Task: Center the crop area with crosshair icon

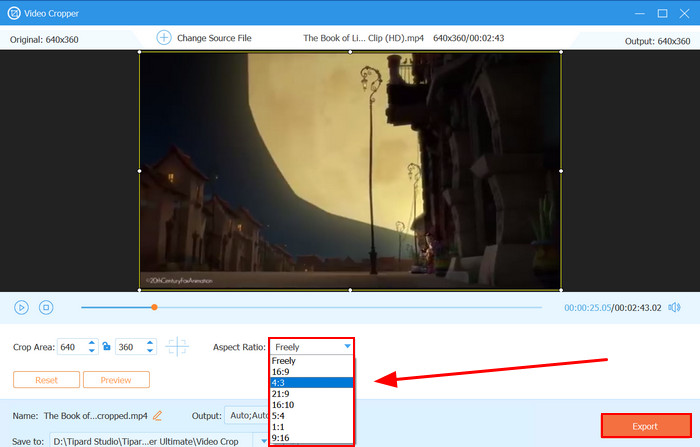Action: click(x=177, y=347)
